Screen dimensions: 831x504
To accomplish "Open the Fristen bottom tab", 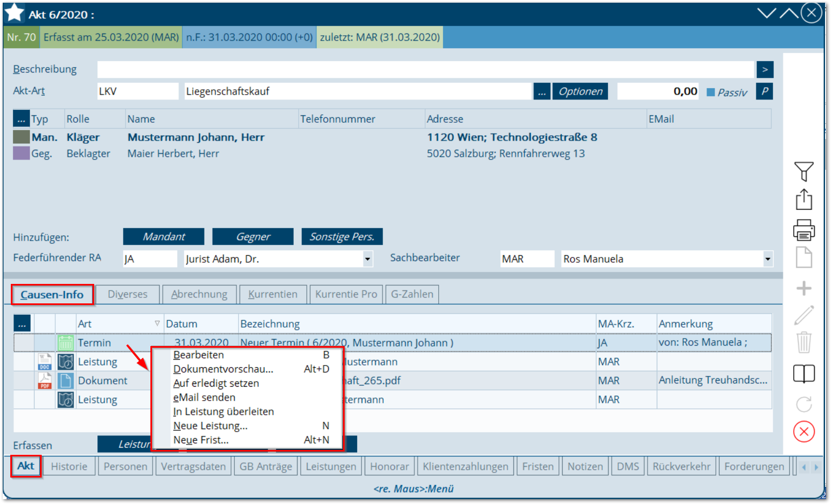I will coord(538,466).
